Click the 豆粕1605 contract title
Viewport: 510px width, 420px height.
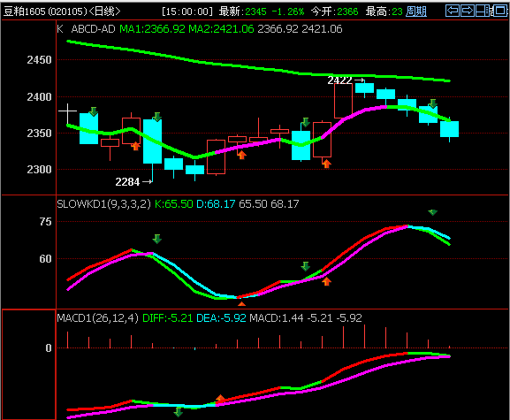tap(24, 11)
